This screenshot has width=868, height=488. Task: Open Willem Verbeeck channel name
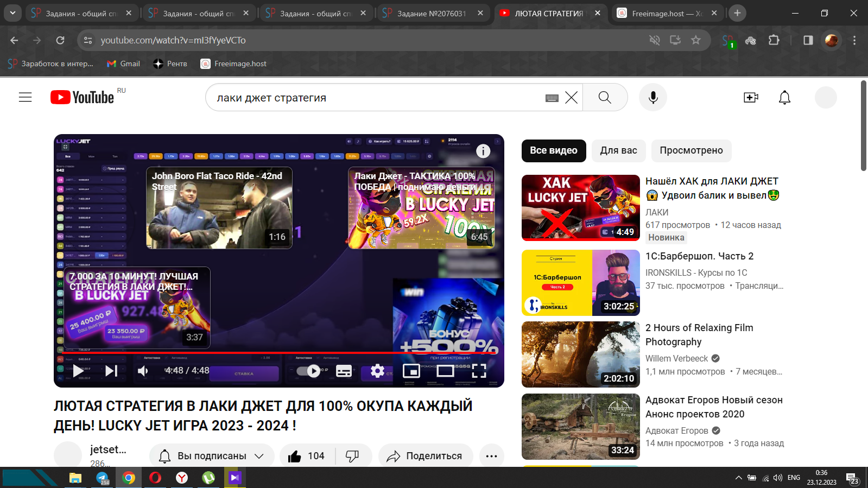pos(677,358)
